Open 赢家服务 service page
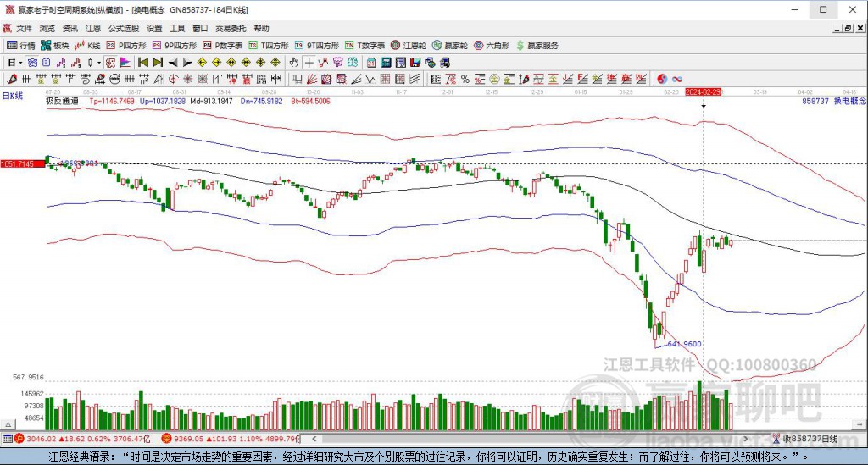Screen dimensions: 868x465 537,46
